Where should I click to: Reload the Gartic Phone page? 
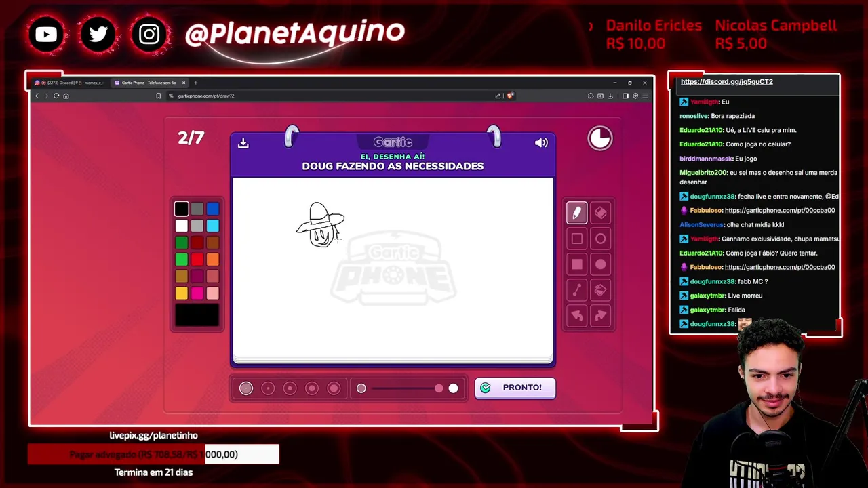click(56, 96)
